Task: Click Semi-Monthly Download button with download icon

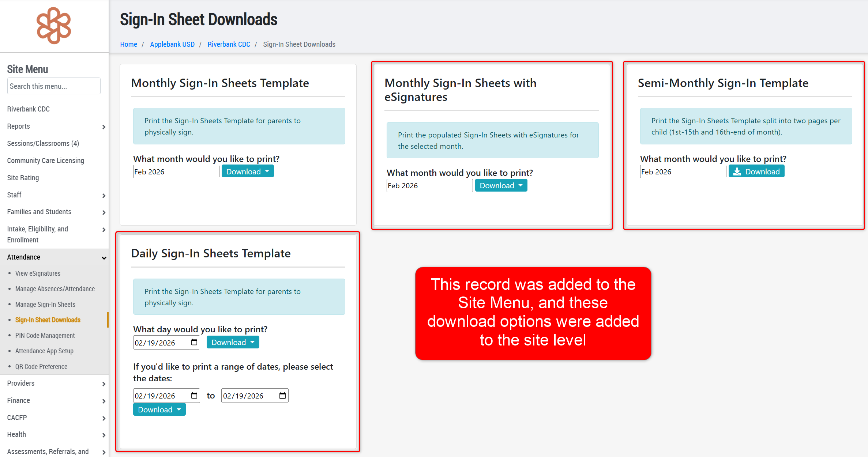Action: [x=756, y=171]
